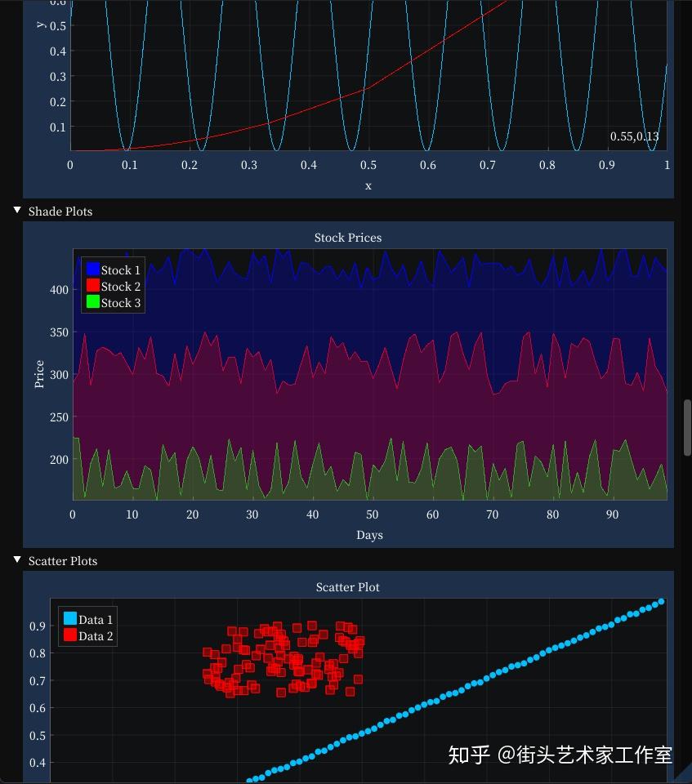
Task: Select the Stock Prices chart title
Action: tap(348, 238)
